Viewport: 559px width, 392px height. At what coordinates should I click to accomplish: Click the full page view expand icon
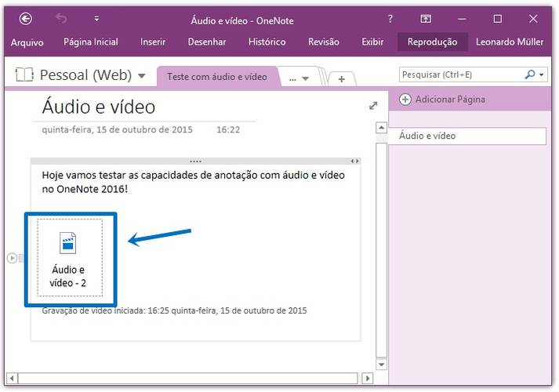(x=373, y=106)
